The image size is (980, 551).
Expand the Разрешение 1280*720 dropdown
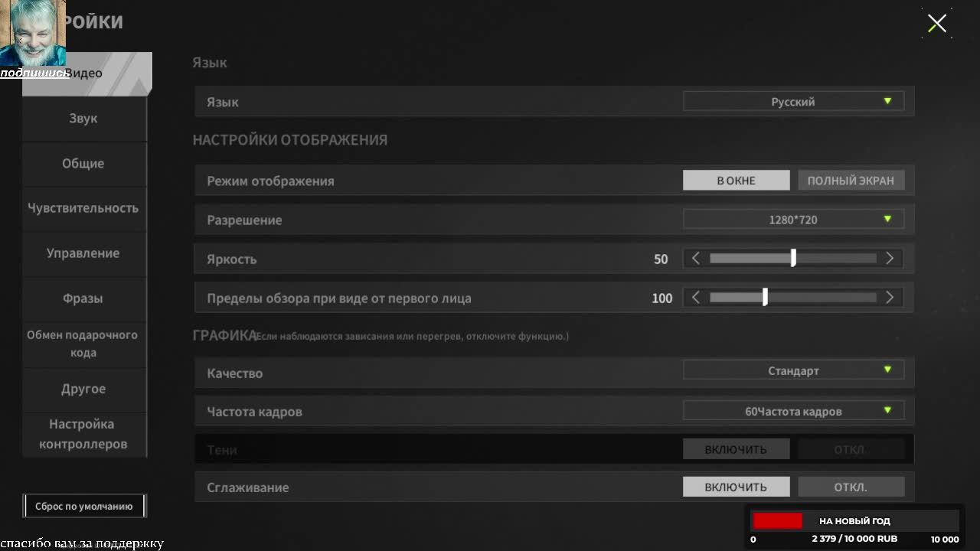point(793,220)
